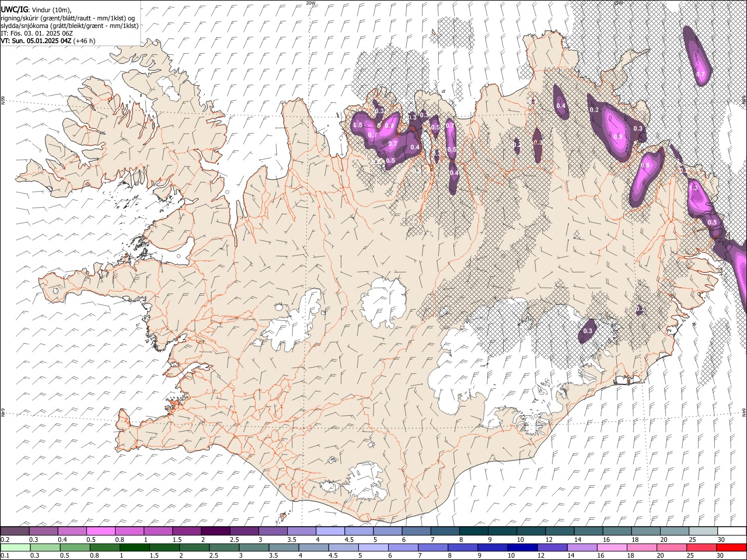Select the navy blue swatch labeled 10

[522, 547]
